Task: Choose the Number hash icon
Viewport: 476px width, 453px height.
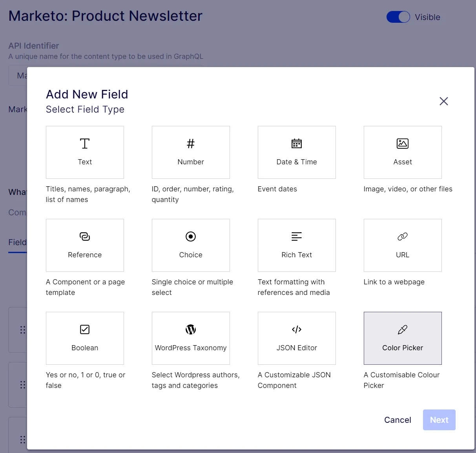Action: coord(191,144)
